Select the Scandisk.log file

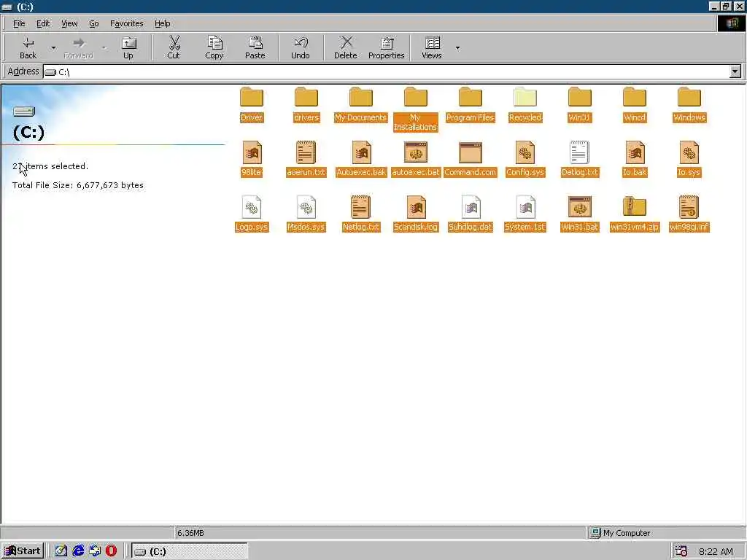point(415,214)
